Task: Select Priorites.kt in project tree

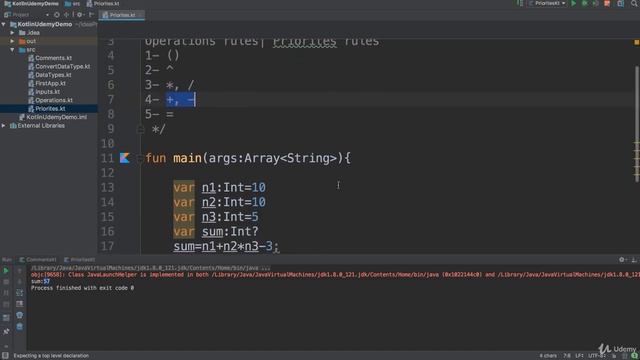Action: [x=47, y=109]
